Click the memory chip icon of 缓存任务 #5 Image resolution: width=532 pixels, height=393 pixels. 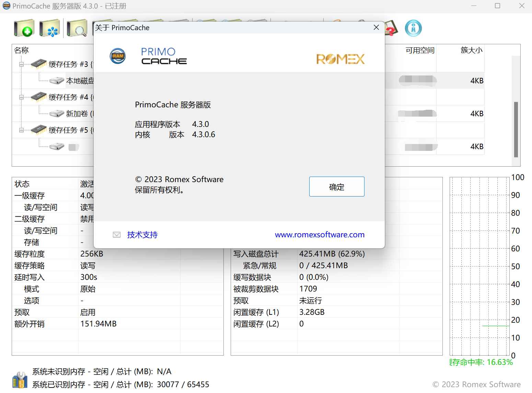pyautogui.click(x=39, y=130)
